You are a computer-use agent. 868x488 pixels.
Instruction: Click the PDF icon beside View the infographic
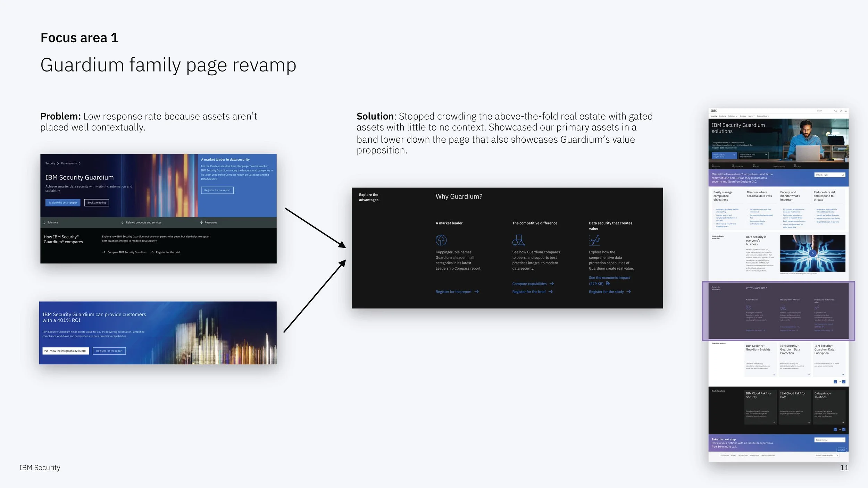click(x=46, y=351)
